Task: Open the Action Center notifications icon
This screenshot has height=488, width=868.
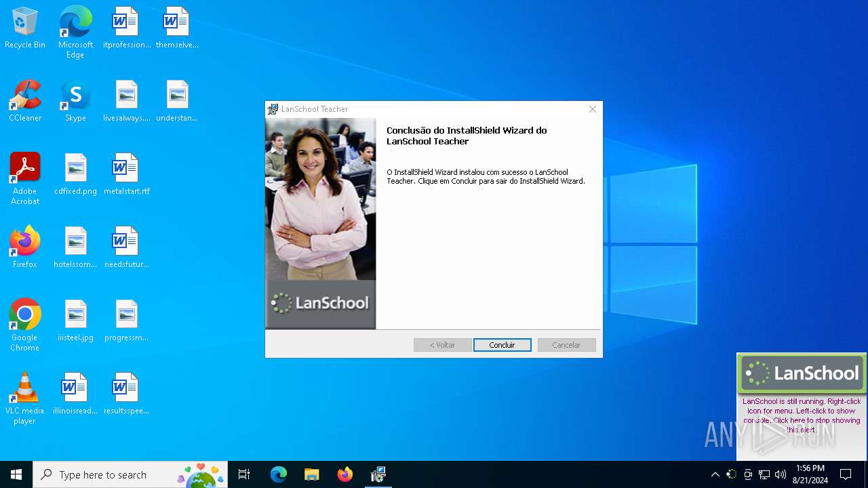Action: 846,474
